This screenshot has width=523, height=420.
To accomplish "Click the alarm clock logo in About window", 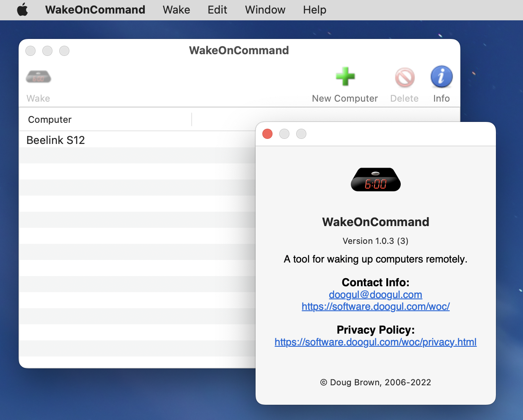I will pyautogui.click(x=376, y=180).
